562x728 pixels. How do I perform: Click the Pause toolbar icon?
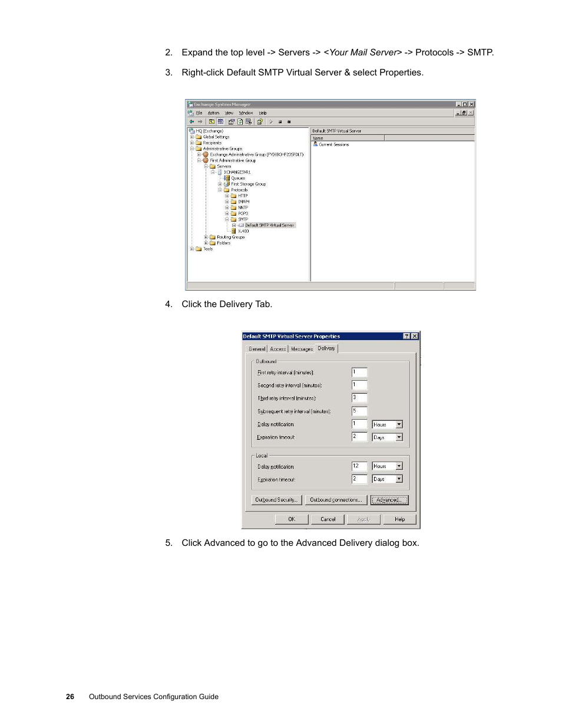[289, 122]
